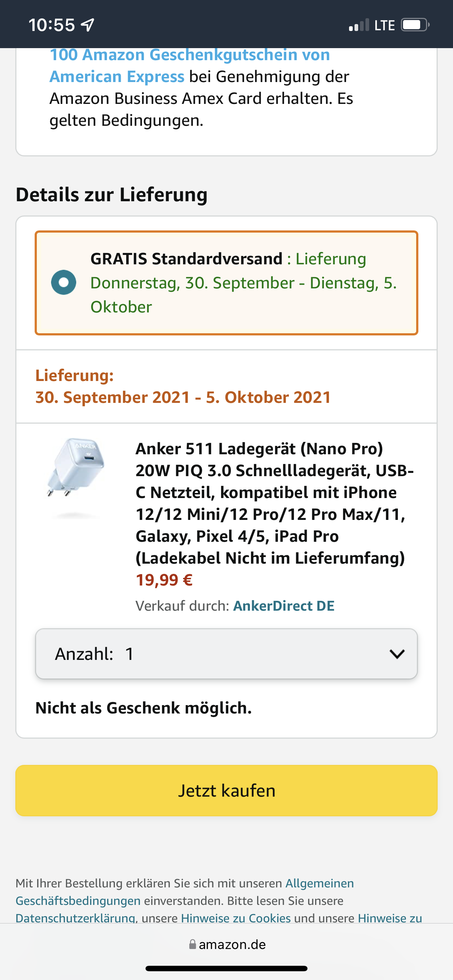Open Amazon Geschenkgutschein von American Express link
The height and width of the screenshot is (980, 453).
click(x=190, y=65)
